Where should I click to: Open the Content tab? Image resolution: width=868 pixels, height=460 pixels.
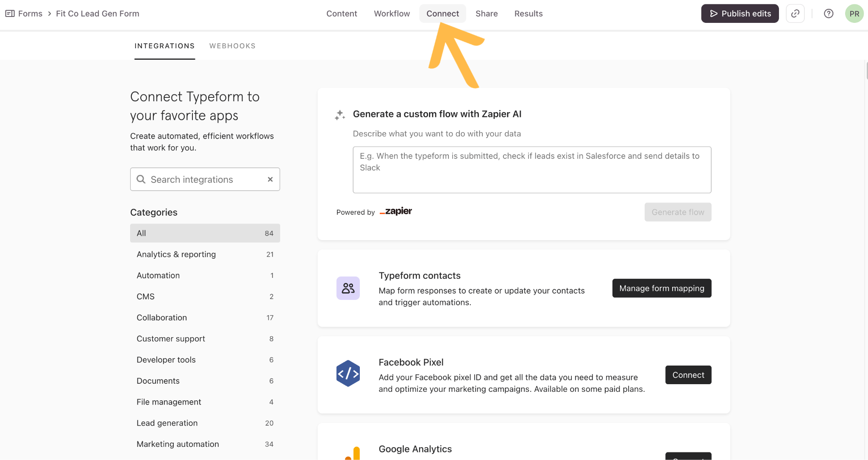click(x=342, y=14)
